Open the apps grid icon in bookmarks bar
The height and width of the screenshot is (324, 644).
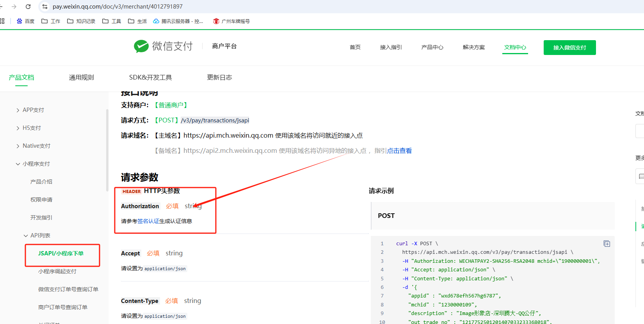[2, 21]
